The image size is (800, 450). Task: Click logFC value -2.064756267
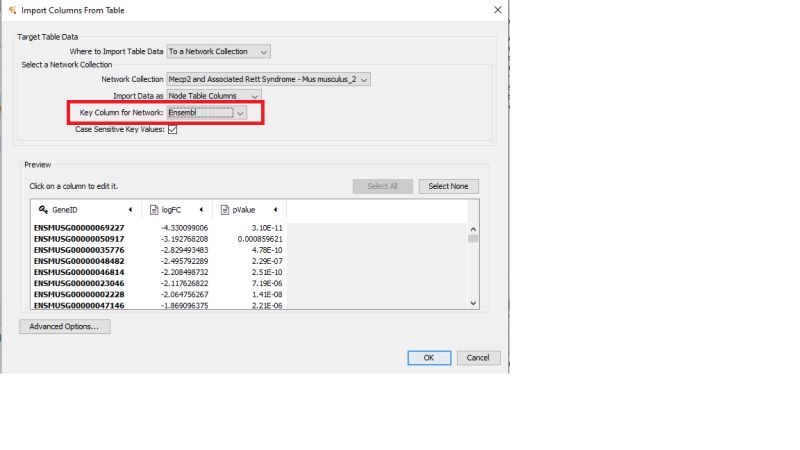coord(185,294)
